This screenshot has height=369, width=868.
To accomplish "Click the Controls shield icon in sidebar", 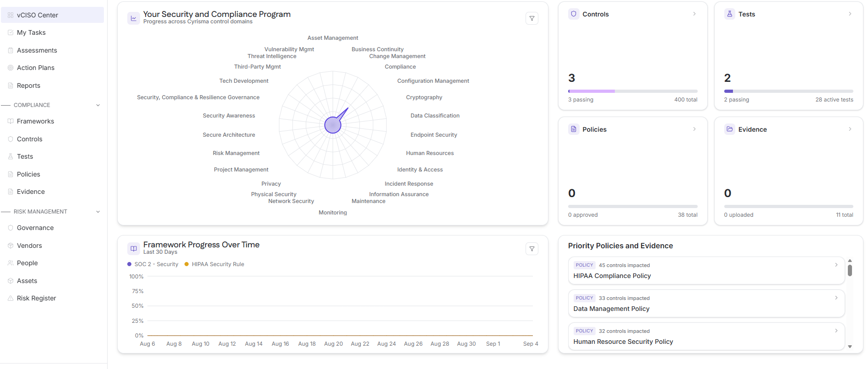I will coord(11,139).
